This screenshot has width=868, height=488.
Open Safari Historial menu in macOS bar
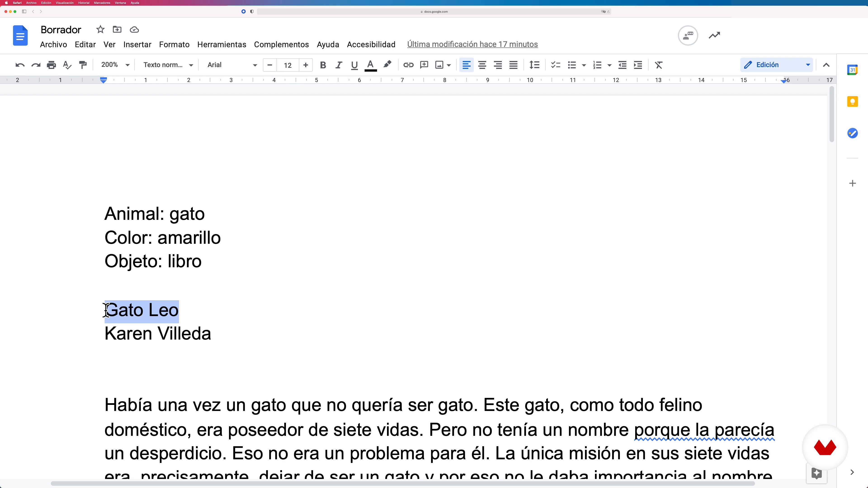coord(84,3)
